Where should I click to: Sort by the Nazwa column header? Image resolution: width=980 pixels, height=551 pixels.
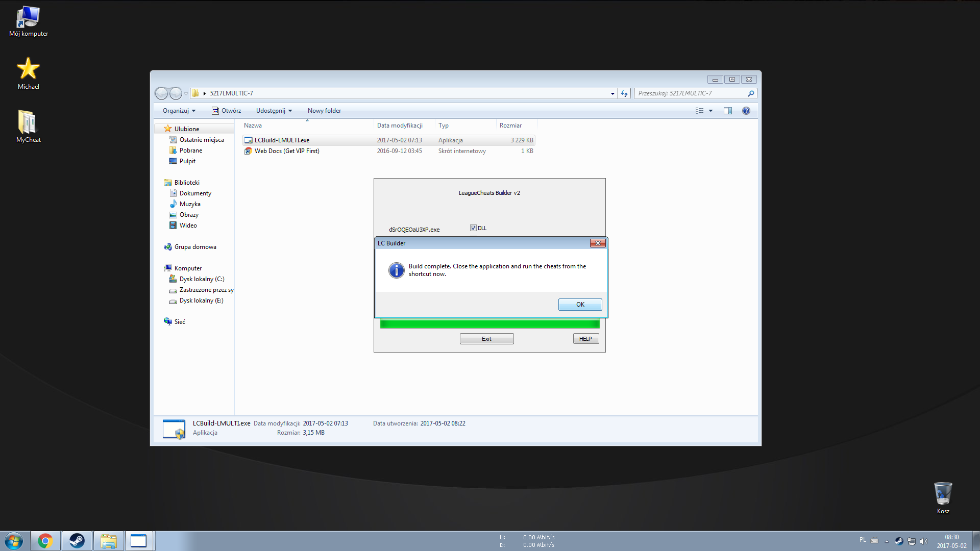pos(307,126)
